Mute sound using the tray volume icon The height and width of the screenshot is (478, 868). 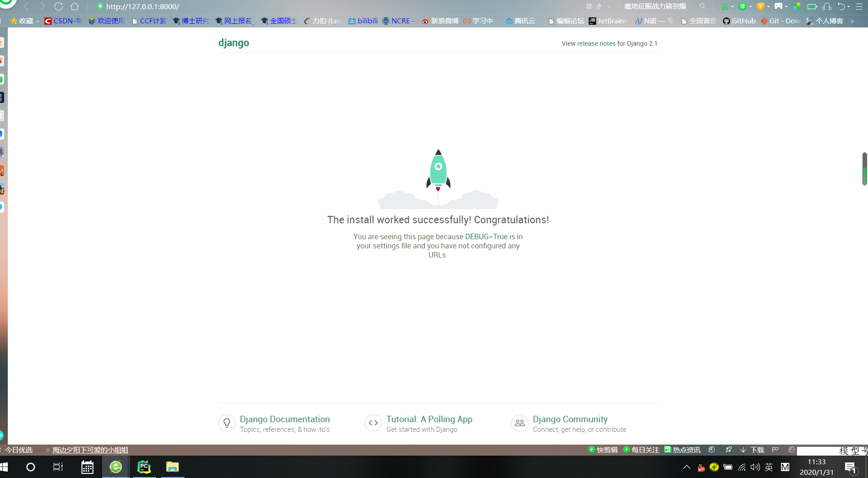(755, 467)
